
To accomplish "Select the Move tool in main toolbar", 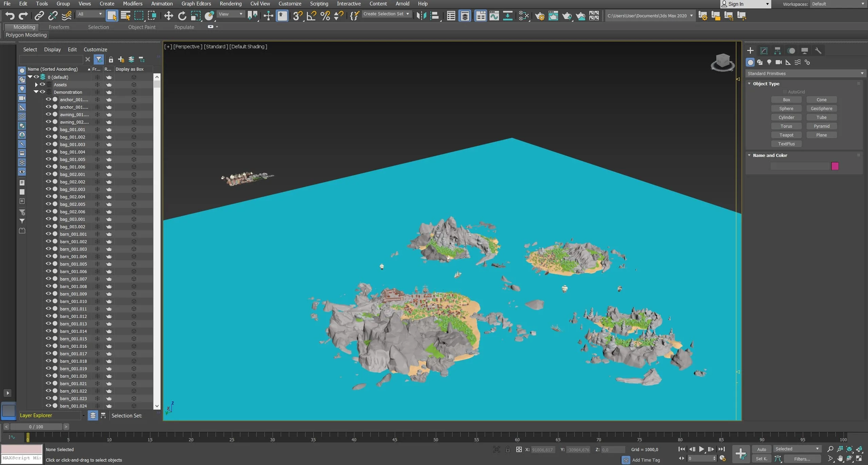I will pyautogui.click(x=168, y=16).
